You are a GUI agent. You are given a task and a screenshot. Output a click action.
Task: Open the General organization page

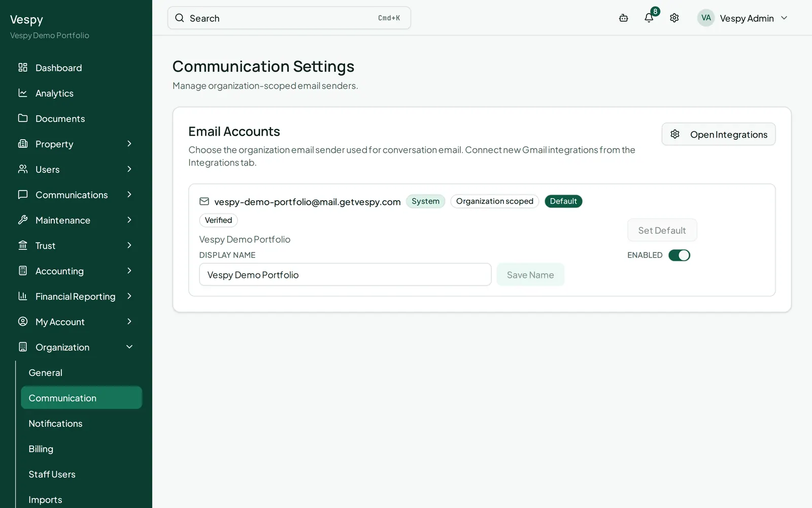81,372
